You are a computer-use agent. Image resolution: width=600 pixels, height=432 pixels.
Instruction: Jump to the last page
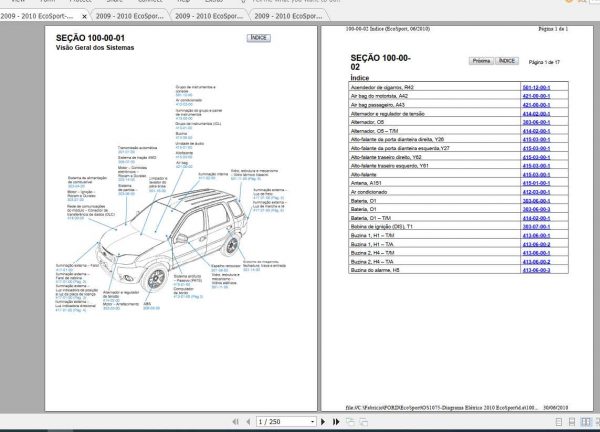click(x=336, y=422)
